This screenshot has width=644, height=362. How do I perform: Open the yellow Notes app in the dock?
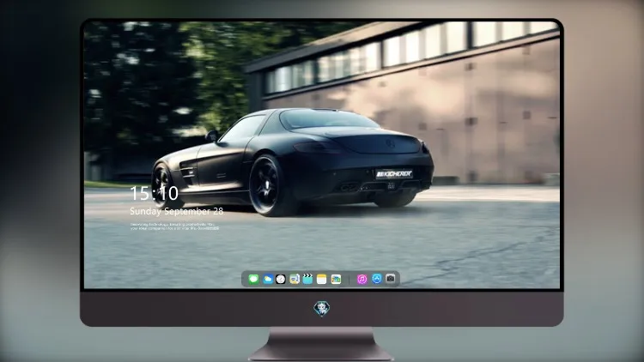(322, 279)
